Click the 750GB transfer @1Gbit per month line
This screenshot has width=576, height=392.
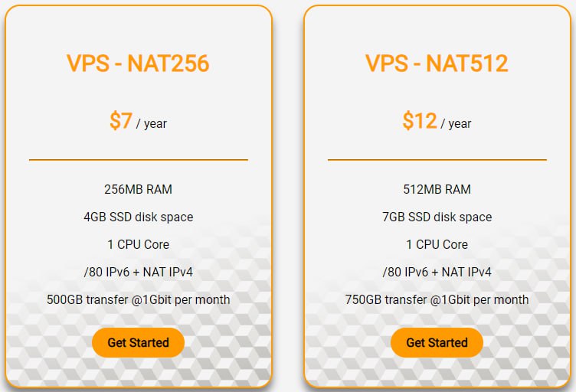coord(437,300)
